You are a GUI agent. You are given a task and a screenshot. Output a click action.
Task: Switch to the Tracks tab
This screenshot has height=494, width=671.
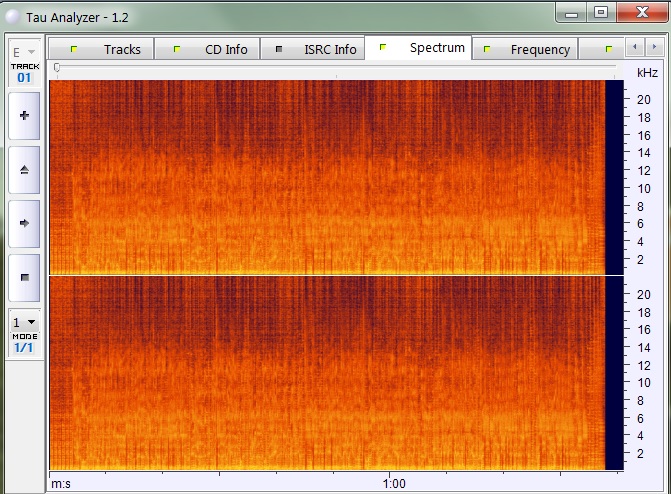pos(110,49)
